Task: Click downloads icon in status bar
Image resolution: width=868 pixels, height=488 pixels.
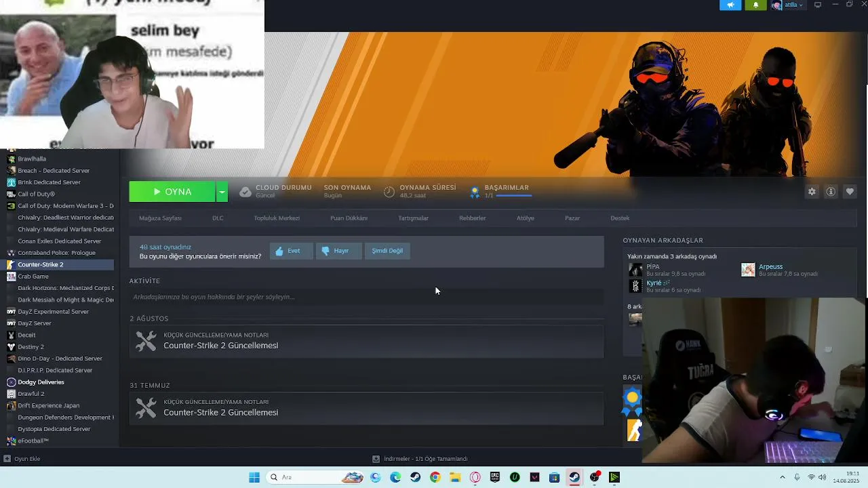Action: 376,459
